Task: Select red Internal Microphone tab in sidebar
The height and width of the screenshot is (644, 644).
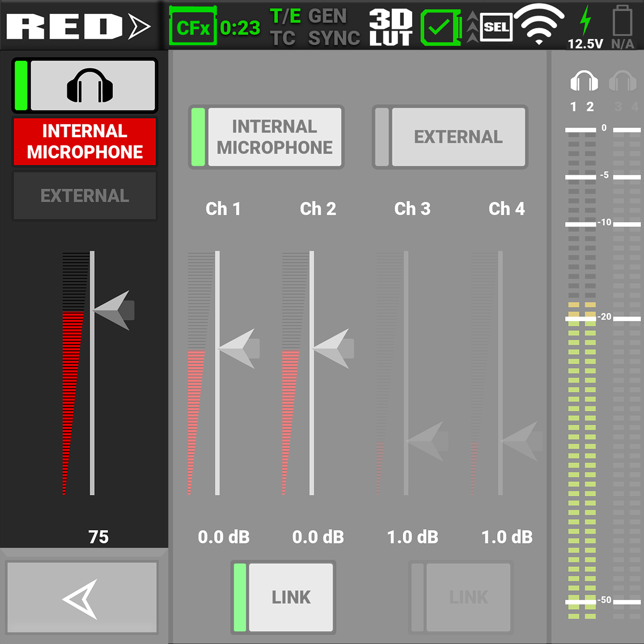Action: pyautogui.click(x=85, y=142)
